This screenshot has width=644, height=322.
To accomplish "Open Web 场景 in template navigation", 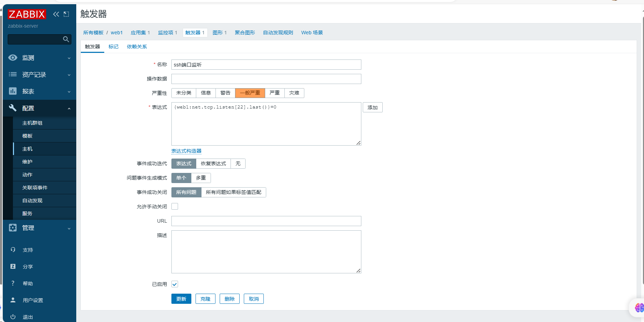I will (x=312, y=33).
